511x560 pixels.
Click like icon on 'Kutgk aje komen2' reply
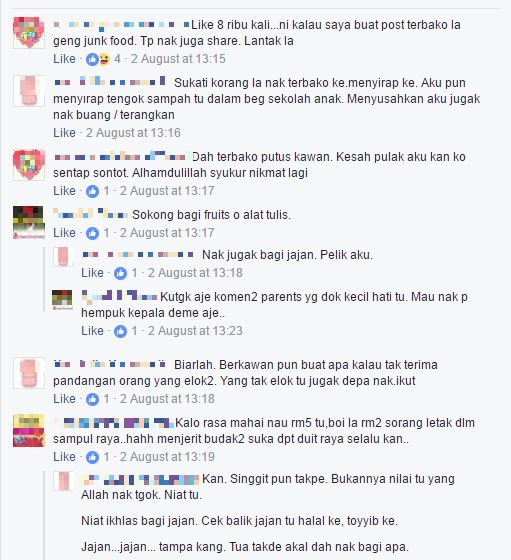pos(120,331)
